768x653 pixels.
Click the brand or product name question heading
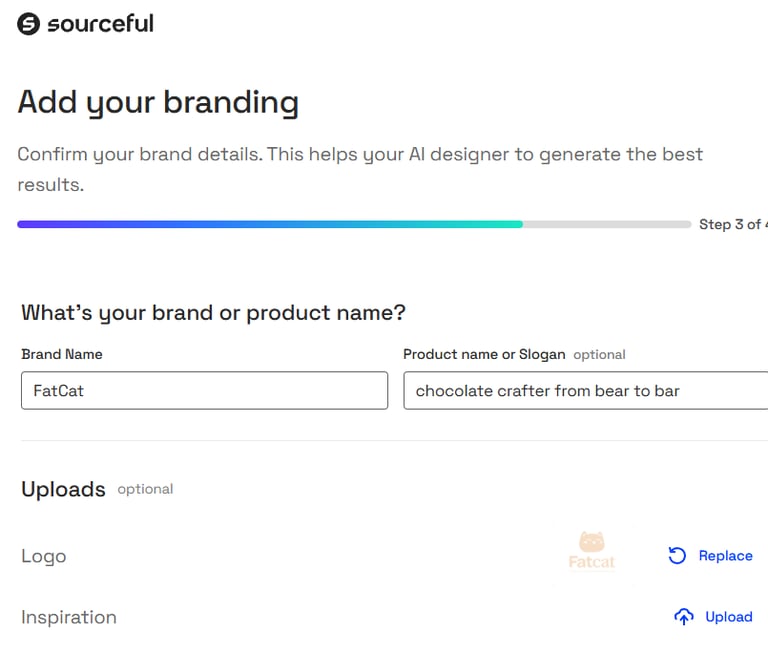(213, 312)
